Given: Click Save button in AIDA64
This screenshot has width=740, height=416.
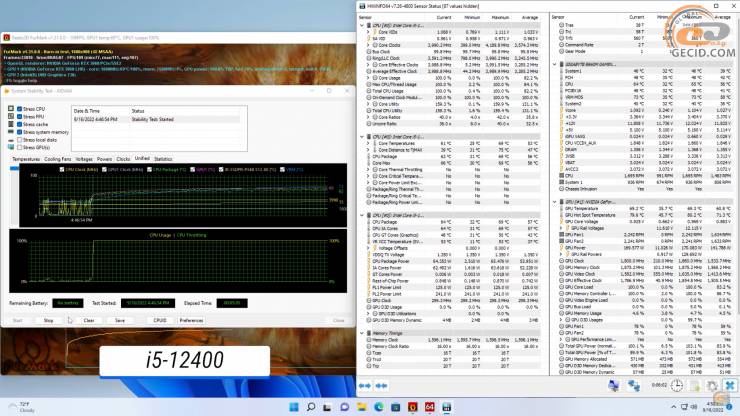Looking at the screenshot, I should 120,320.
